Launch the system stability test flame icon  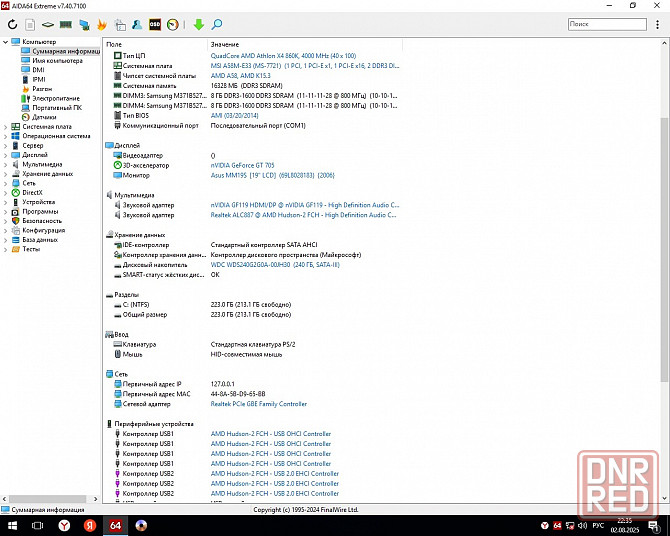102,24
